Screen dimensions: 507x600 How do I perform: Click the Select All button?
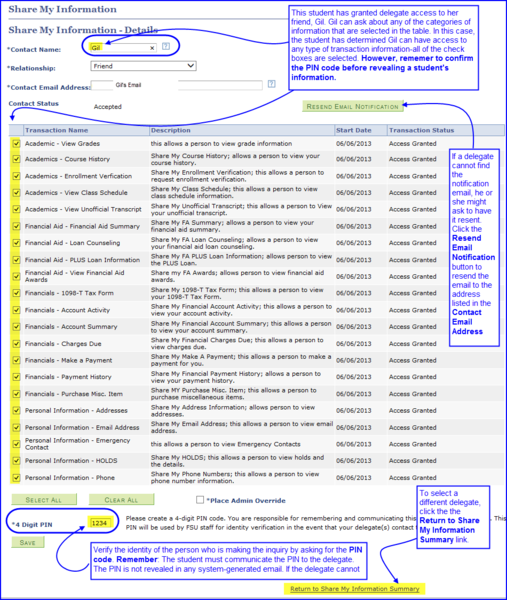click(x=44, y=500)
